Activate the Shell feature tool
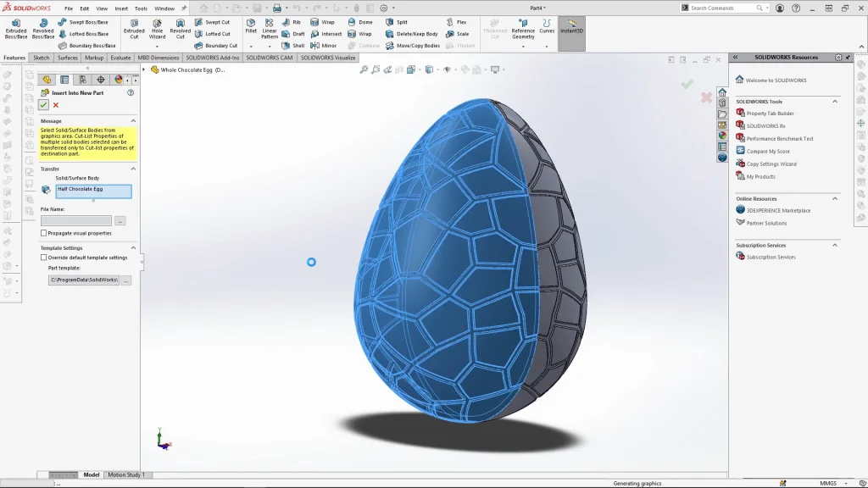This screenshot has height=488, width=868. click(x=293, y=46)
